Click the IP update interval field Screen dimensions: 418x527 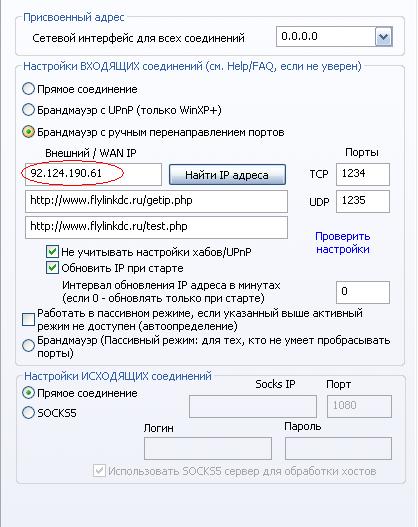(x=363, y=292)
